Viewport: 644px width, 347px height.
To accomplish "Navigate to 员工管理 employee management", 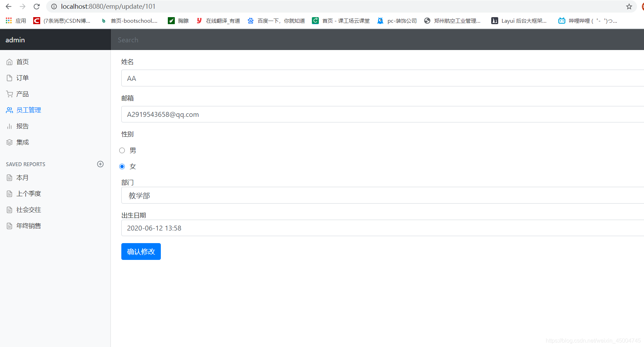I will click(x=29, y=110).
